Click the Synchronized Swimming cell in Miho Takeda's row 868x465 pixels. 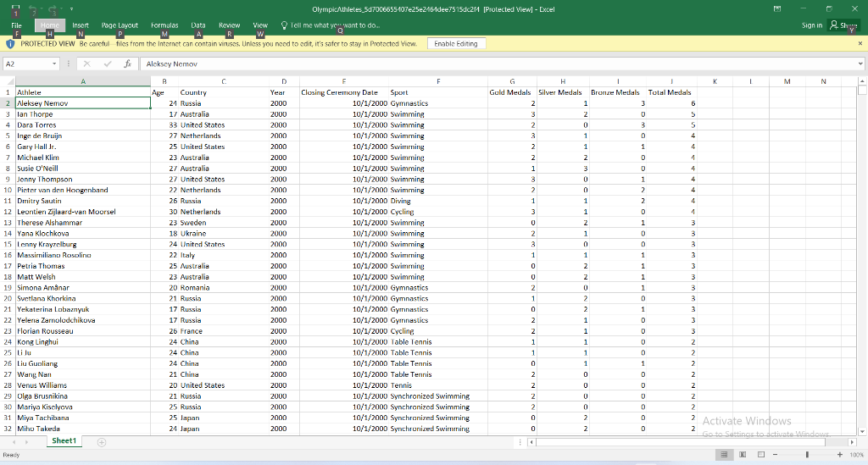pyautogui.click(x=438, y=429)
